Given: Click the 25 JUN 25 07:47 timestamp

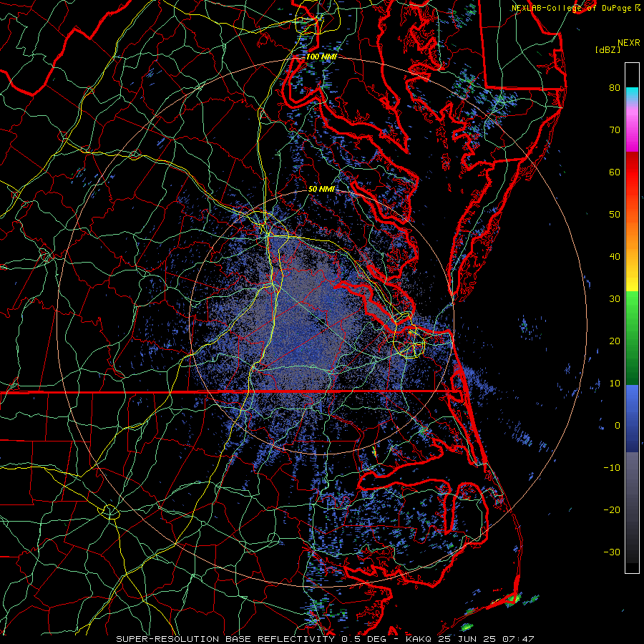Looking at the screenshot, I should tap(486, 639).
